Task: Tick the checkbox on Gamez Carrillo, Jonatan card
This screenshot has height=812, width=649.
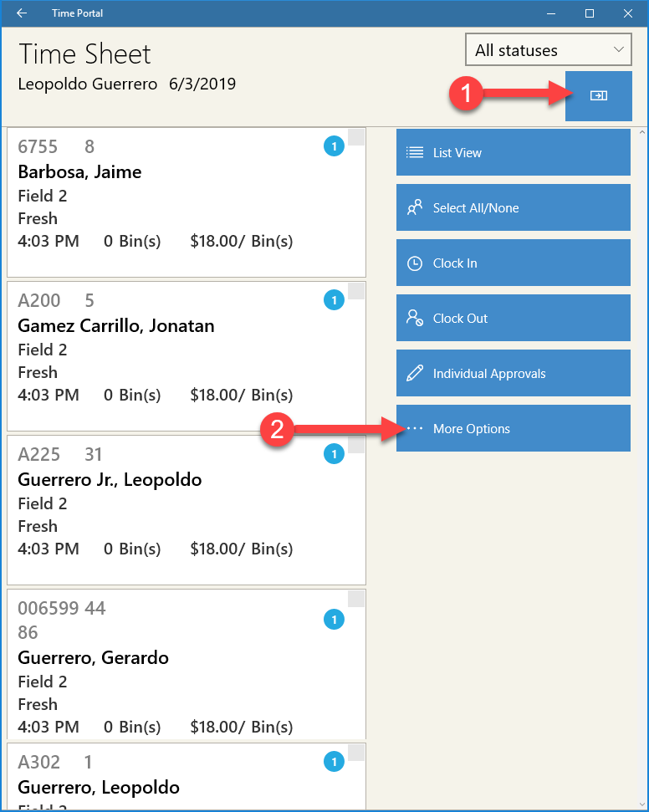Action: click(x=355, y=291)
